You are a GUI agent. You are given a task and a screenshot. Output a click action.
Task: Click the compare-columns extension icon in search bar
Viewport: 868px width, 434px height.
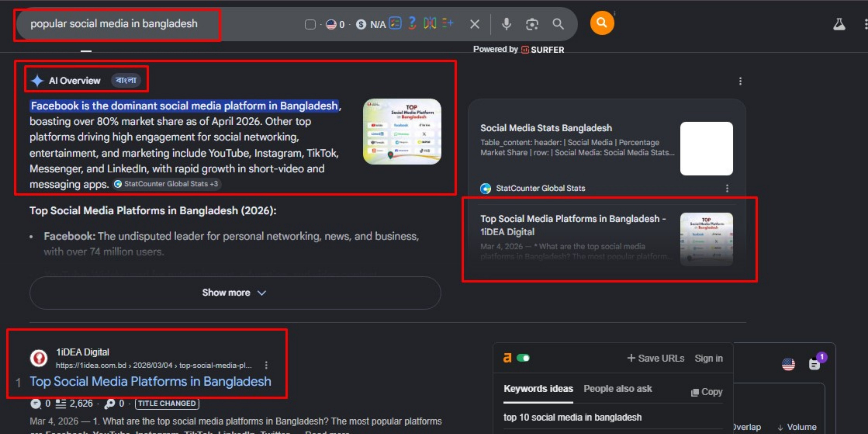[430, 23]
